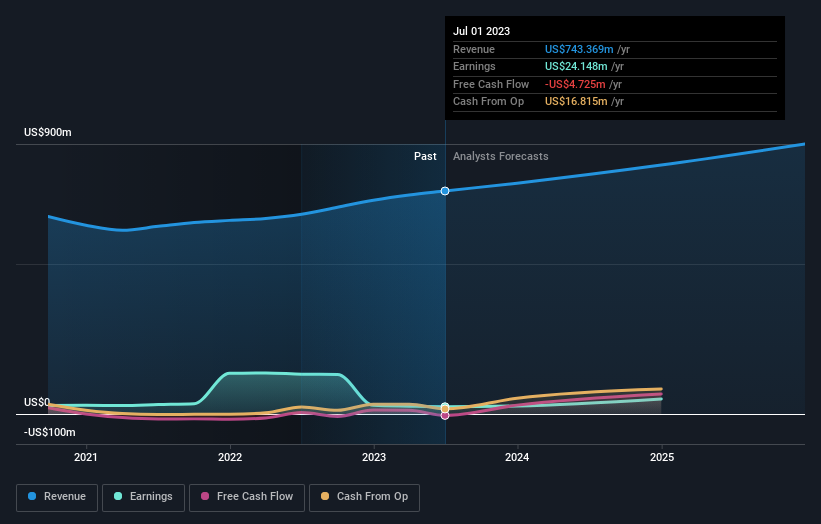Select the revenue data point marker on the blue line
Image resolution: width=821 pixels, height=524 pixels.
[x=445, y=191]
